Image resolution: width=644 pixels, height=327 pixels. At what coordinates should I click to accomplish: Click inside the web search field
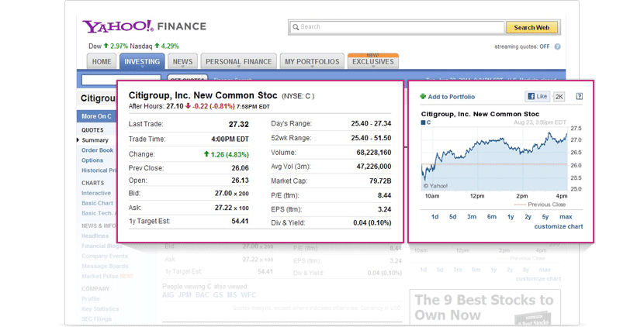[396, 27]
